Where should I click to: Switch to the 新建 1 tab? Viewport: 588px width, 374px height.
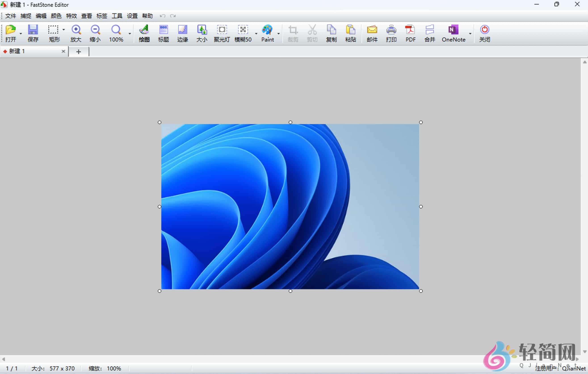(x=34, y=52)
